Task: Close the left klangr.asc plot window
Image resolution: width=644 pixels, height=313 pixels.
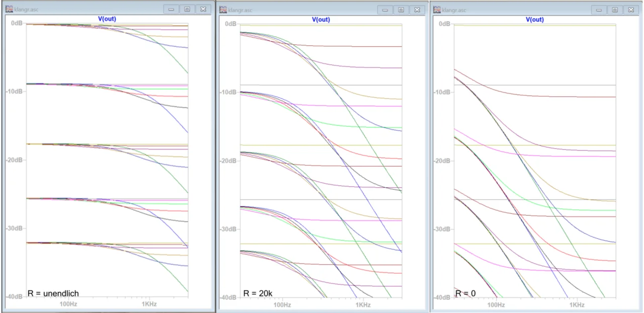Action: (x=203, y=9)
